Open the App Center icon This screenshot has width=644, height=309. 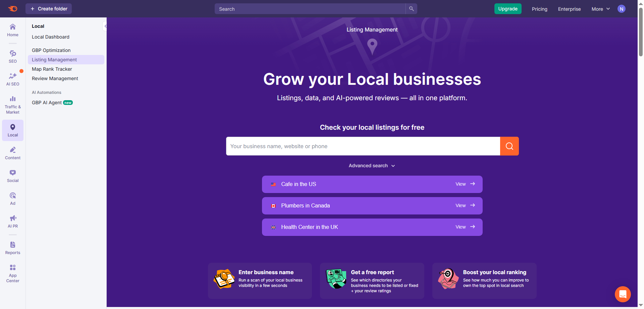pyautogui.click(x=13, y=273)
